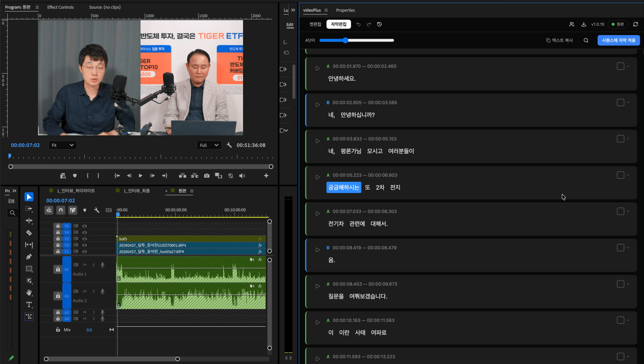Image resolution: width=644 pixels, height=364 pixels.
Task: Toggle linked selection in timeline
Action: tap(73, 210)
